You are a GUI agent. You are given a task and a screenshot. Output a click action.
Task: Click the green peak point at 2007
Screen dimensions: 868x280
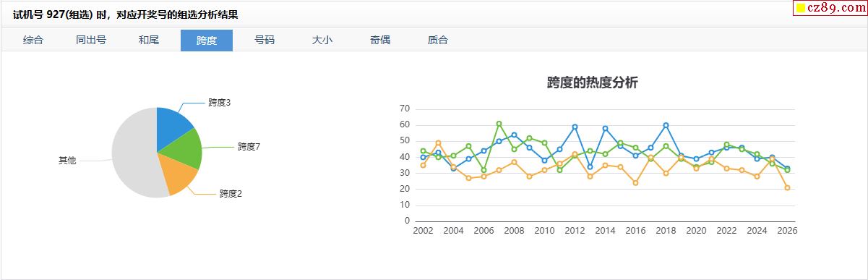click(x=499, y=124)
